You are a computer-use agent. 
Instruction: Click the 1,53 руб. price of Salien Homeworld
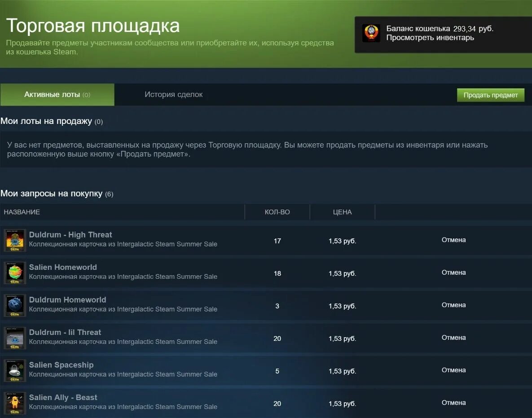point(343,273)
